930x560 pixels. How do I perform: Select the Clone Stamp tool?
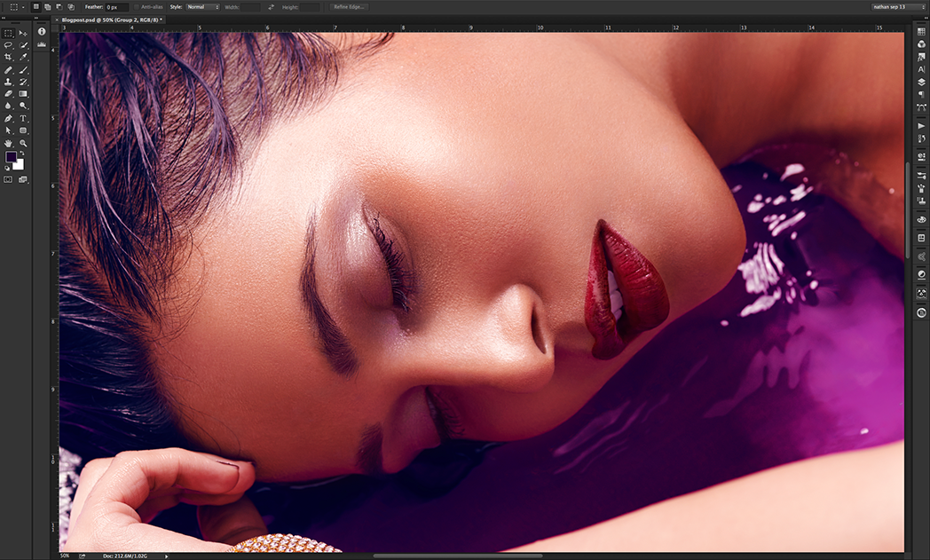pyautogui.click(x=8, y=82)
